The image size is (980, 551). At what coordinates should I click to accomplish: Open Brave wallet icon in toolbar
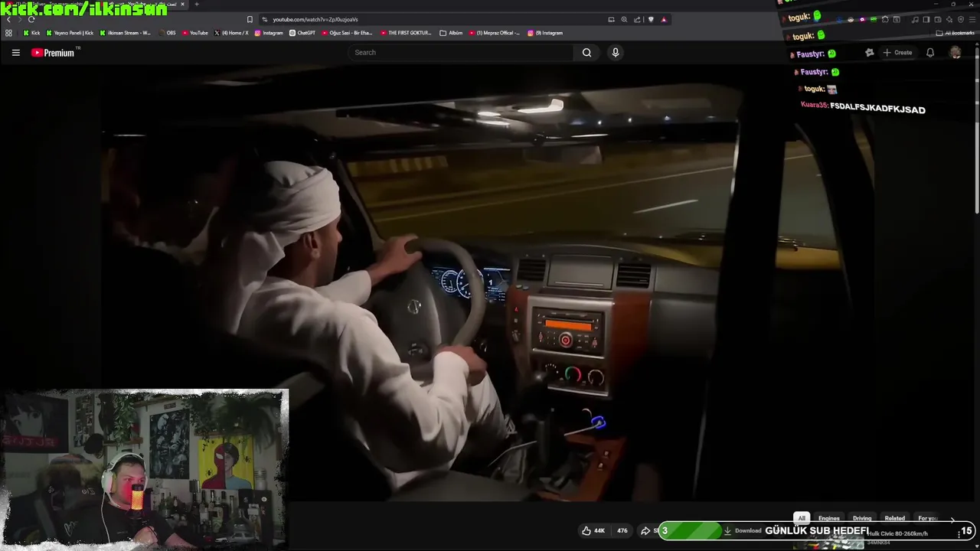click(x=938, y=19)
